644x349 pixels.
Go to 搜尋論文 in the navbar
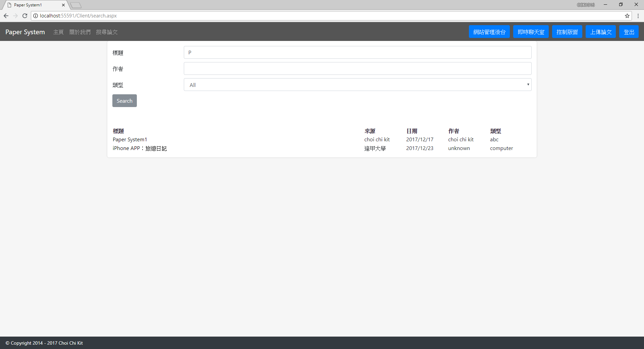[107, 32]
